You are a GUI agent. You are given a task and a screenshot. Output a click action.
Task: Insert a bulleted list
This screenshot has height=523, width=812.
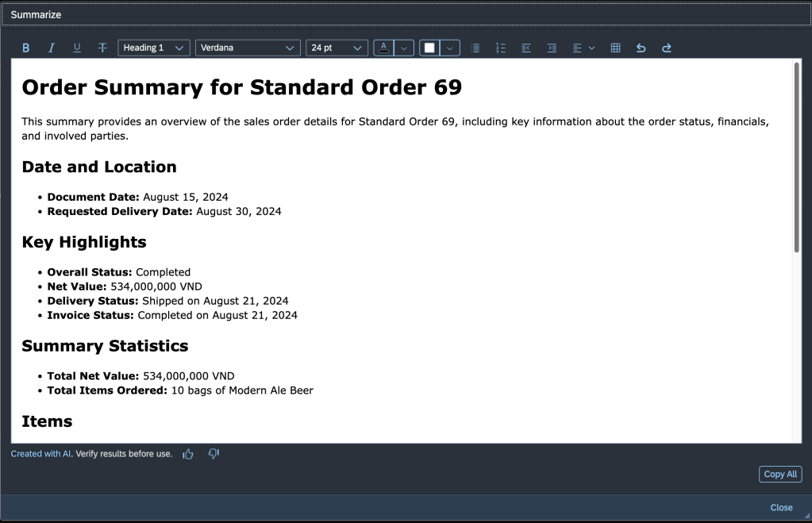tap(475, 48)
